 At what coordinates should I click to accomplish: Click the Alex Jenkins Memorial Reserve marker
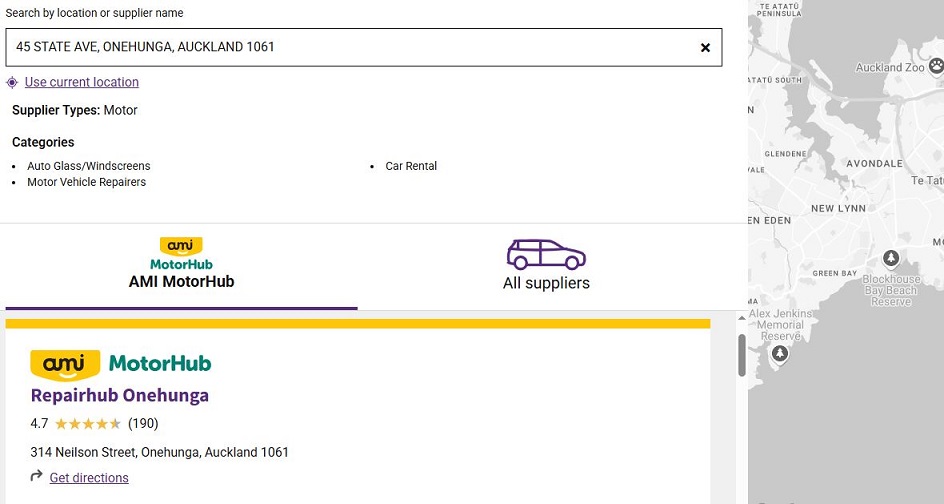click(781, 353)
